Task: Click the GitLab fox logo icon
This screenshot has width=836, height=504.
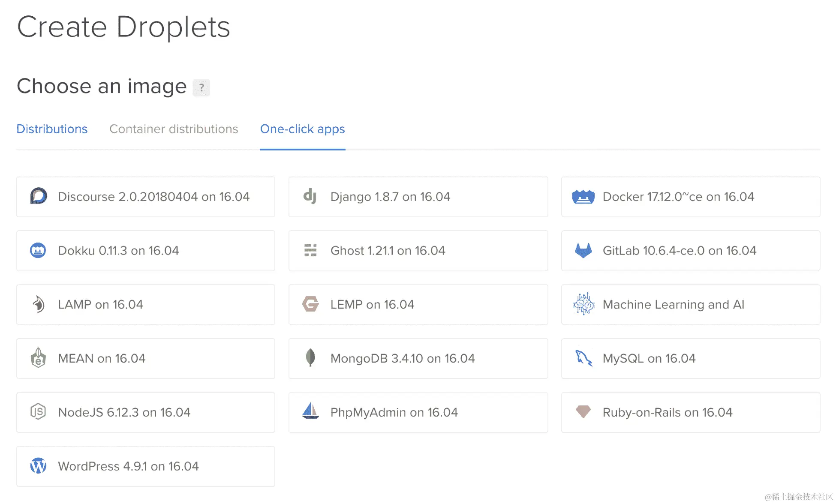Action: [x=583, y=250]
